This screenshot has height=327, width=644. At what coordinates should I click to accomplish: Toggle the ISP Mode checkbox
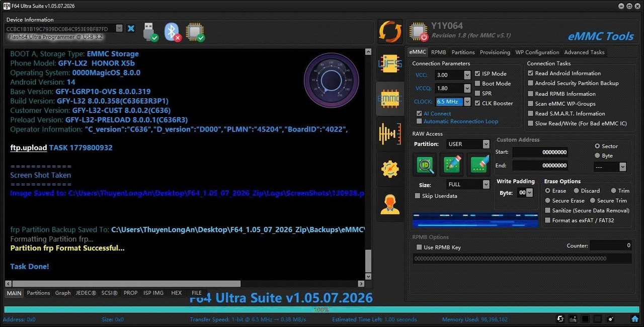click(x=477, y=74)
